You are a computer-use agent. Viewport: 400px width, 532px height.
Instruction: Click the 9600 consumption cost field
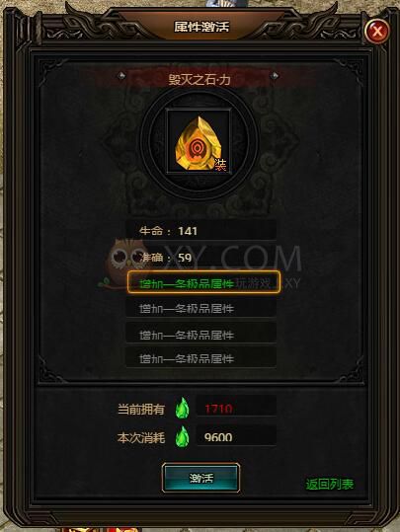coord(237,436)
